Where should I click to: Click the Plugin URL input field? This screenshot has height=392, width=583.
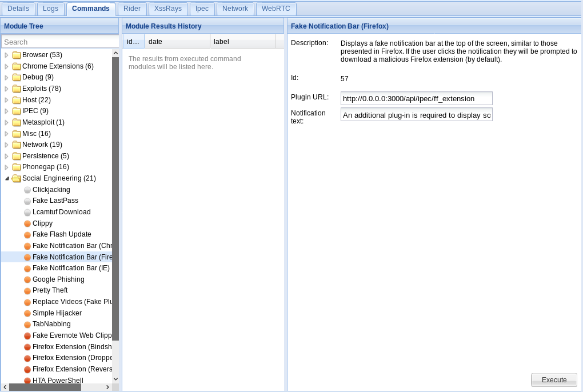click(x=417, y=98)
